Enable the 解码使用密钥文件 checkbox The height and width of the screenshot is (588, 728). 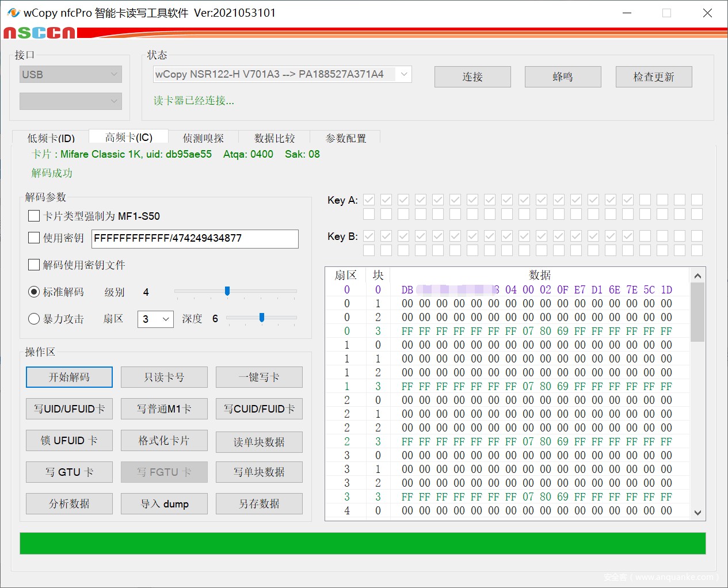(34, 265)
